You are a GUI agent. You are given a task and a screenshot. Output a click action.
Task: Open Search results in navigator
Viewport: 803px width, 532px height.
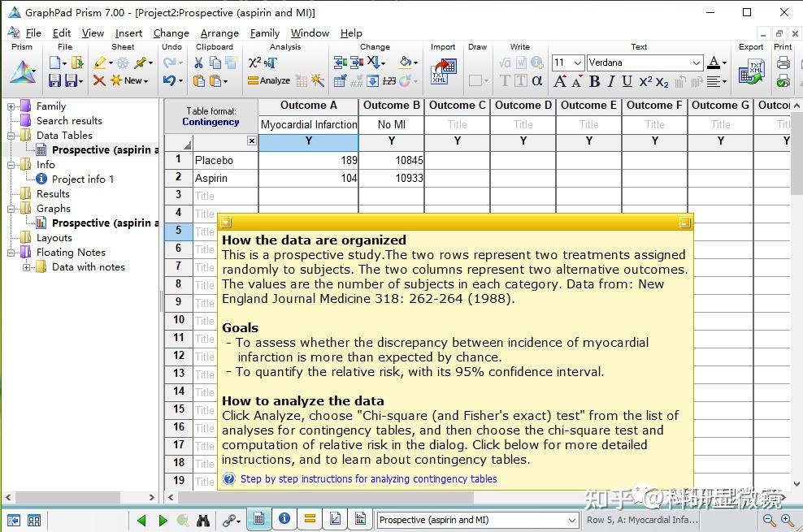(x=69, y=121)
